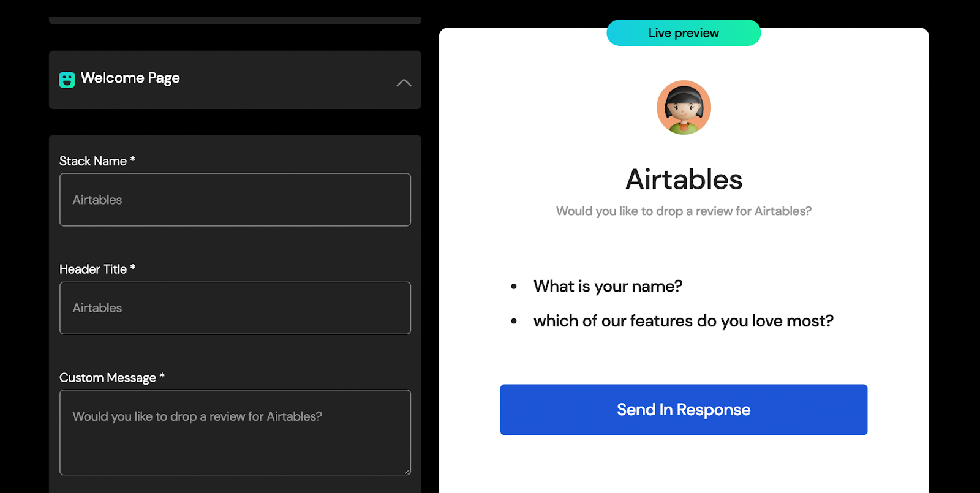This screenshot has width=980, height=493.
Task: Click the Custom Message text area
Action: (x=235, y=432)
